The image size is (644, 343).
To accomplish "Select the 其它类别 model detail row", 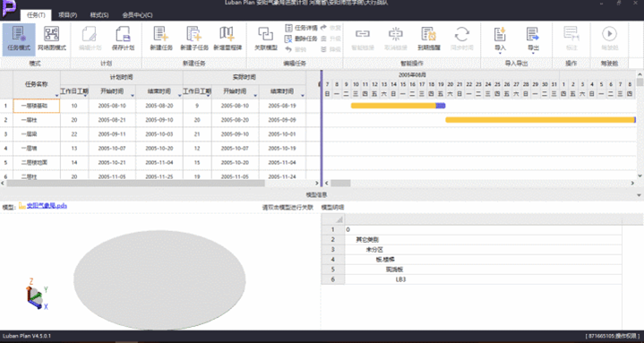I will coord(483,239).
